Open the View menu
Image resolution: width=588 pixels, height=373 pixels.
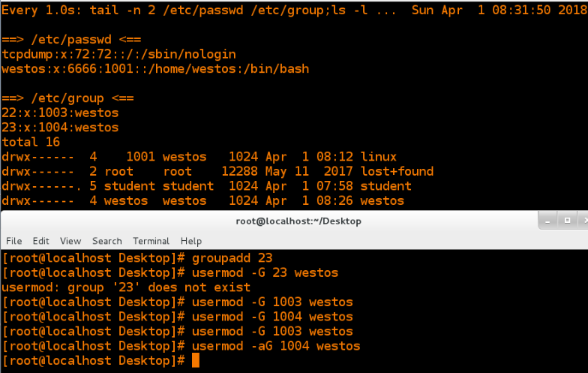pos(70,241)
